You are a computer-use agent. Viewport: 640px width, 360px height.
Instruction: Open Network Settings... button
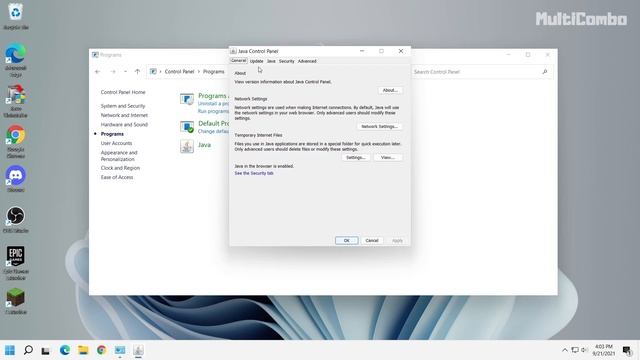(x=379, y=127)
